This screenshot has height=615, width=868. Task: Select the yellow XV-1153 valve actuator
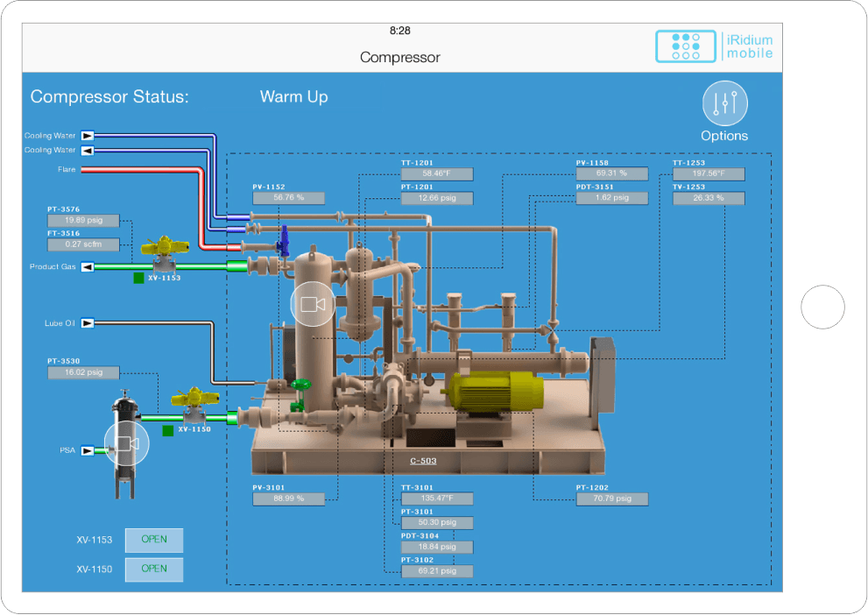[162, 248]
